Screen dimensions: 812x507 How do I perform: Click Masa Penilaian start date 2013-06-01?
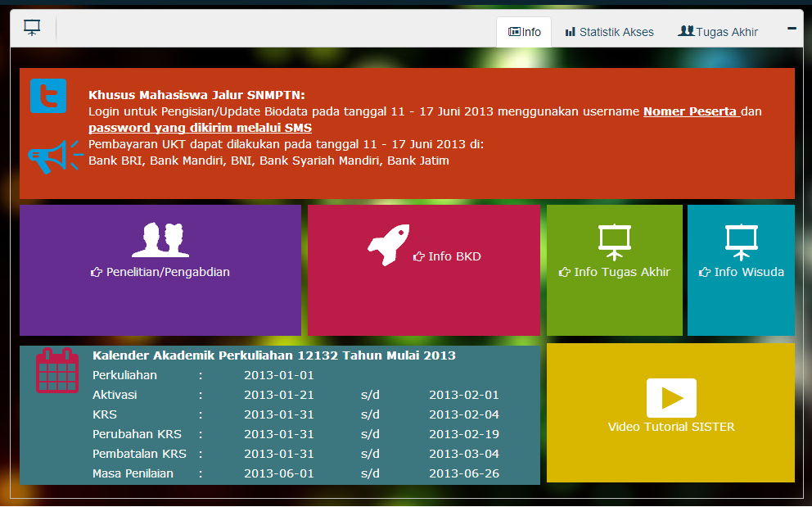pos(279,473)
